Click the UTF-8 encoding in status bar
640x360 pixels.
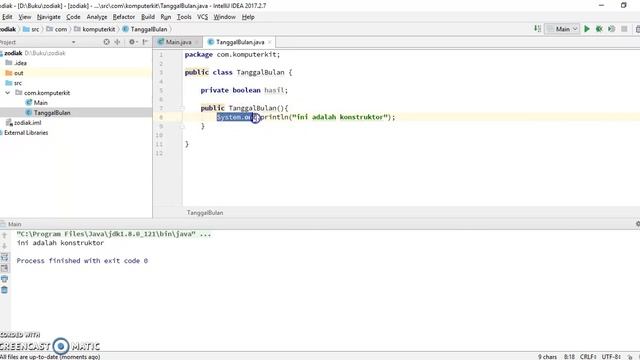click(x=611, y=356)
